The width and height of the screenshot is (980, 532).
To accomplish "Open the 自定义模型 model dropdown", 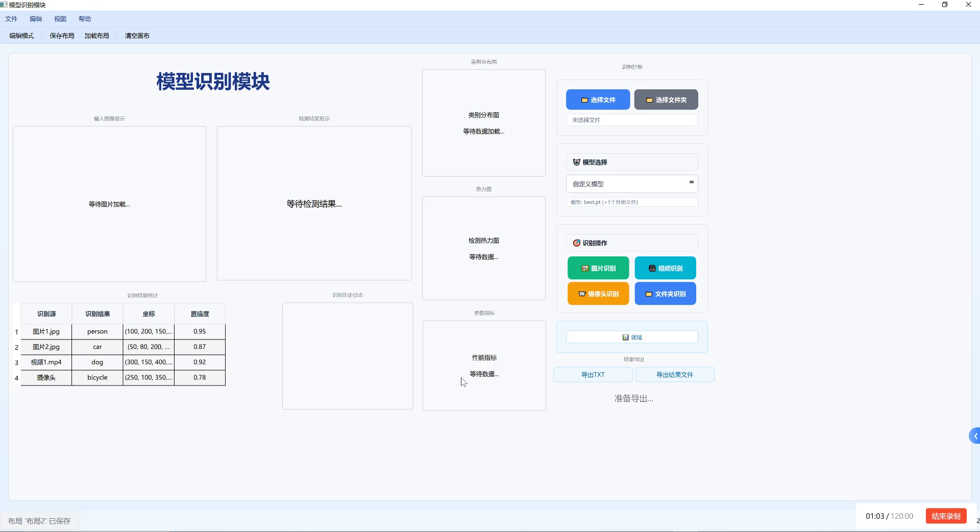I will [631, 183].
